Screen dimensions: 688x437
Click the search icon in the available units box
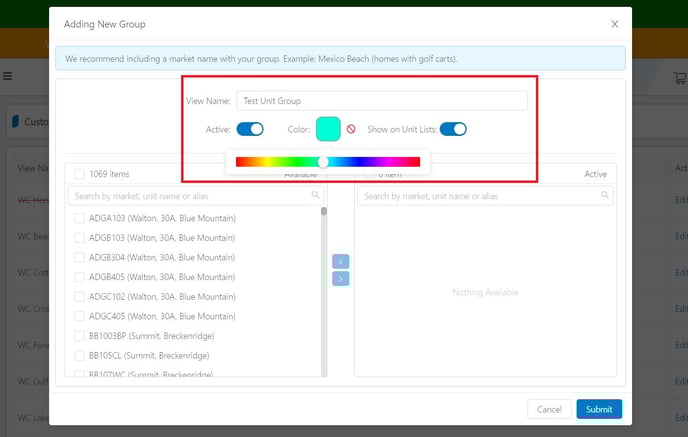pyautogui.click(x=315, y=195)
